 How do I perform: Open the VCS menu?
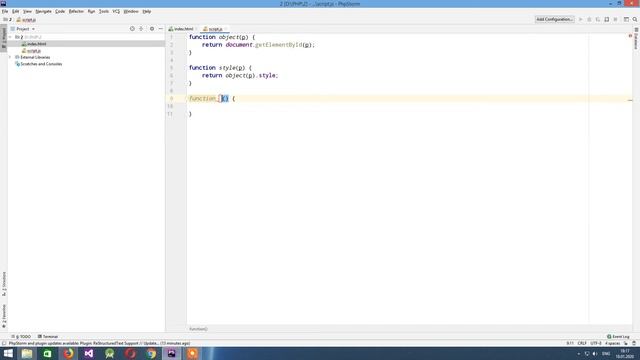(116, 11)
